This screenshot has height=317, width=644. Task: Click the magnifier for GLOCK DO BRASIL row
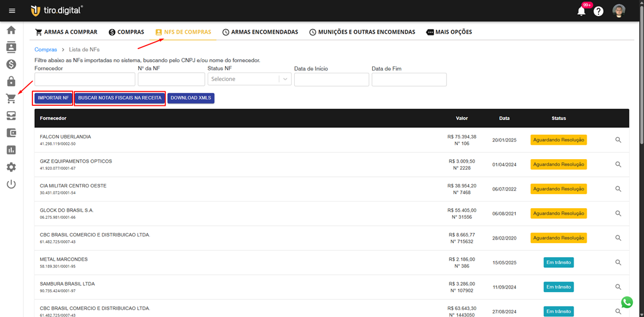point(618,214)
